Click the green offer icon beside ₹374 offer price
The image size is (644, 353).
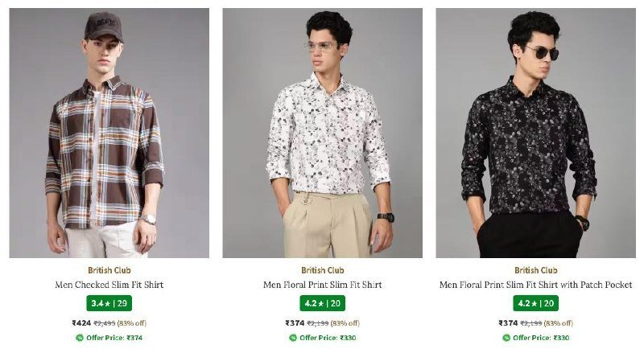point(80,338)
